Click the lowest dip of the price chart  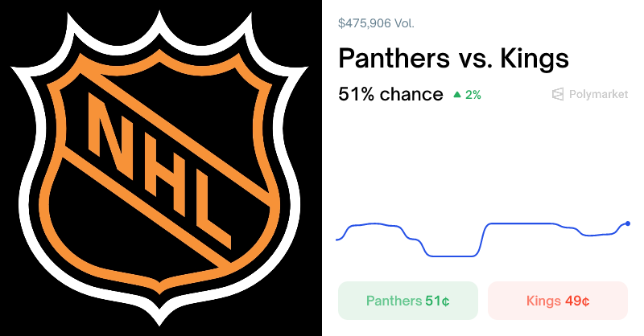451,256
